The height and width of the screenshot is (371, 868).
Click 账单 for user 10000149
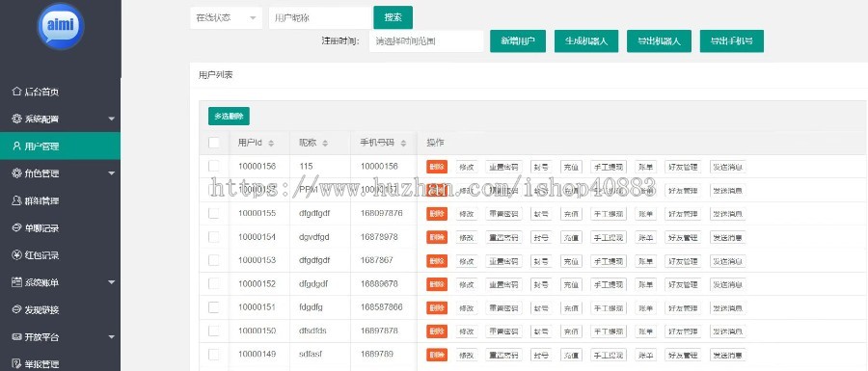click(645, 355)
